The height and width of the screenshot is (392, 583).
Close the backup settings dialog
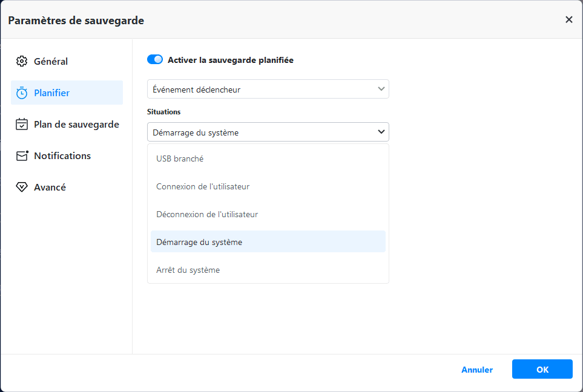pos(568,20)
